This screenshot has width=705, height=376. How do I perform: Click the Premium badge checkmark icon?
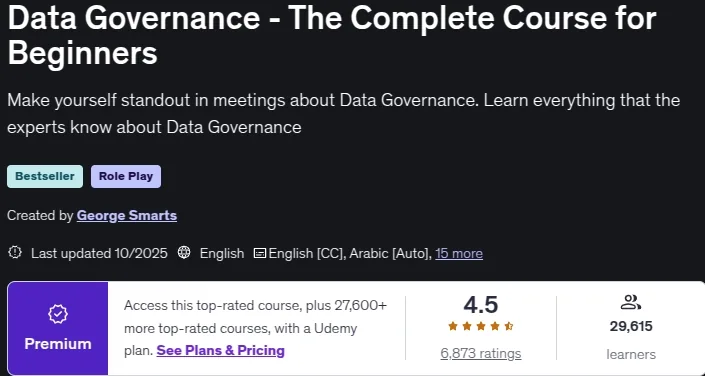click(x=58, y=315)
